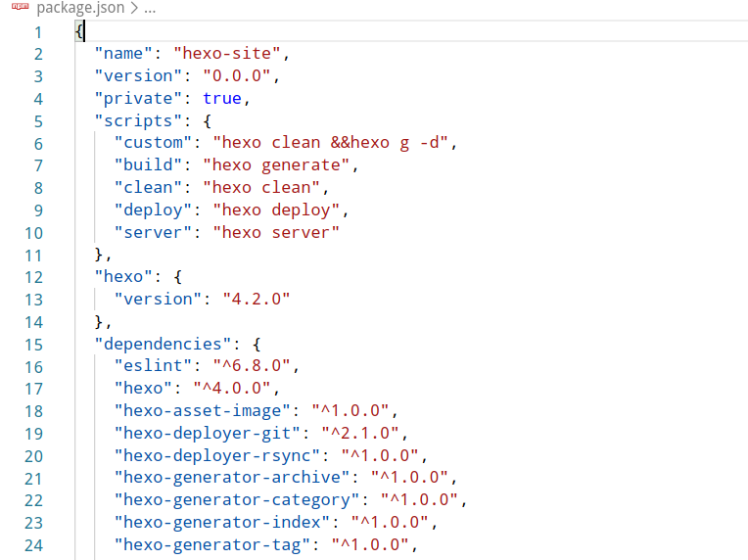Click the "scripts" key text
The width and height of the screenshot is (748, 560).
pos(138,120)
